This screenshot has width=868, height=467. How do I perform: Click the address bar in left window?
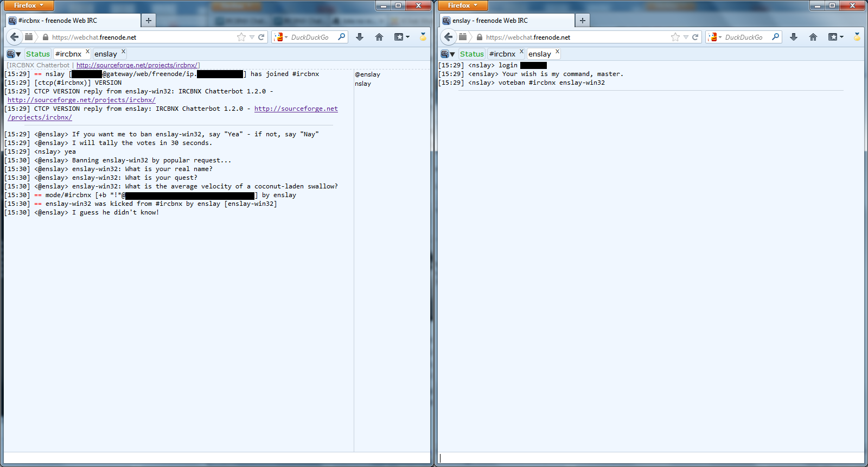[x=143, y=37]
